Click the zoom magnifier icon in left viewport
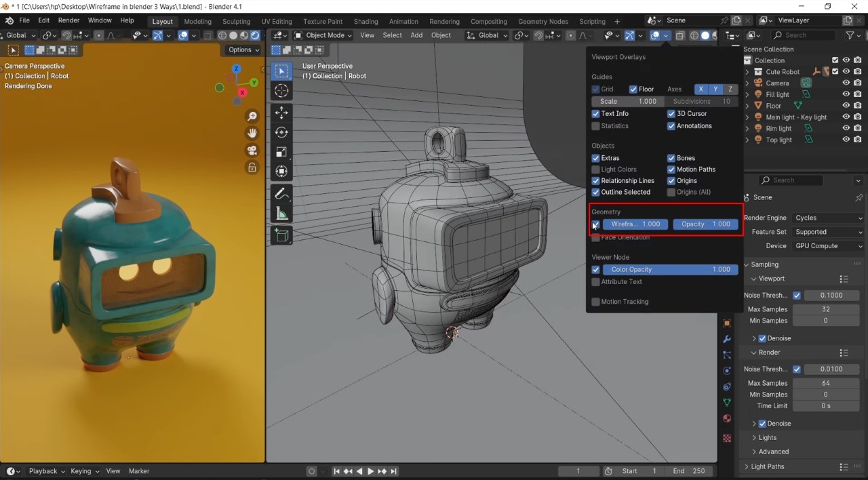The width and height of the screenshot is (868, 480). click(x=252, y=117)
